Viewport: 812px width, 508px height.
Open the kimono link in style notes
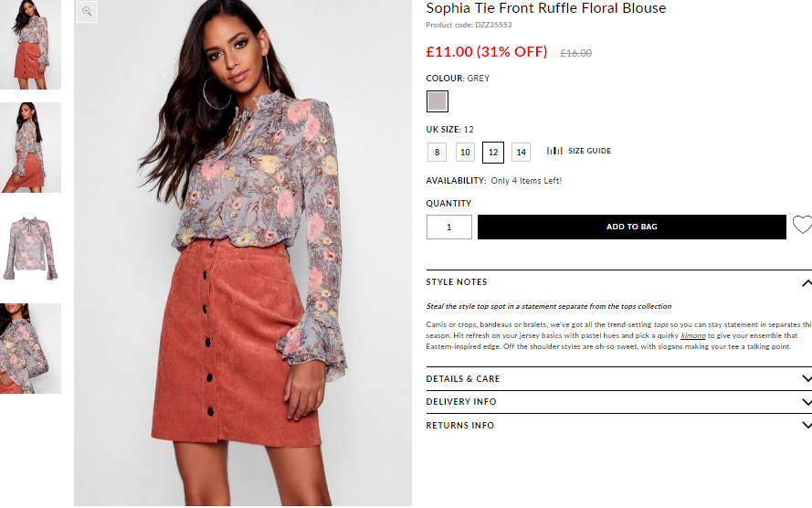(x=693, y=335)
